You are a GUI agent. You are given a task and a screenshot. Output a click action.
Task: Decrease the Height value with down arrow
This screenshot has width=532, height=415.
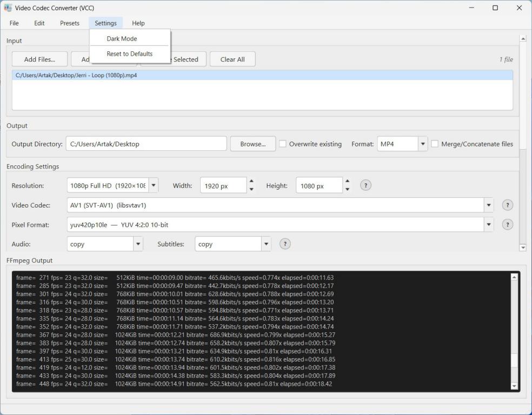click(x=347, y=189)
